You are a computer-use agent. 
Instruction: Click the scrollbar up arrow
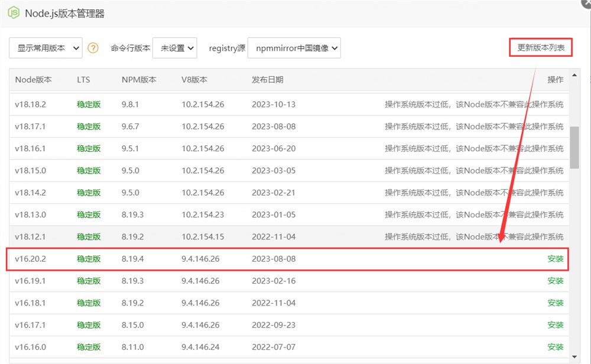coord(574,75)
